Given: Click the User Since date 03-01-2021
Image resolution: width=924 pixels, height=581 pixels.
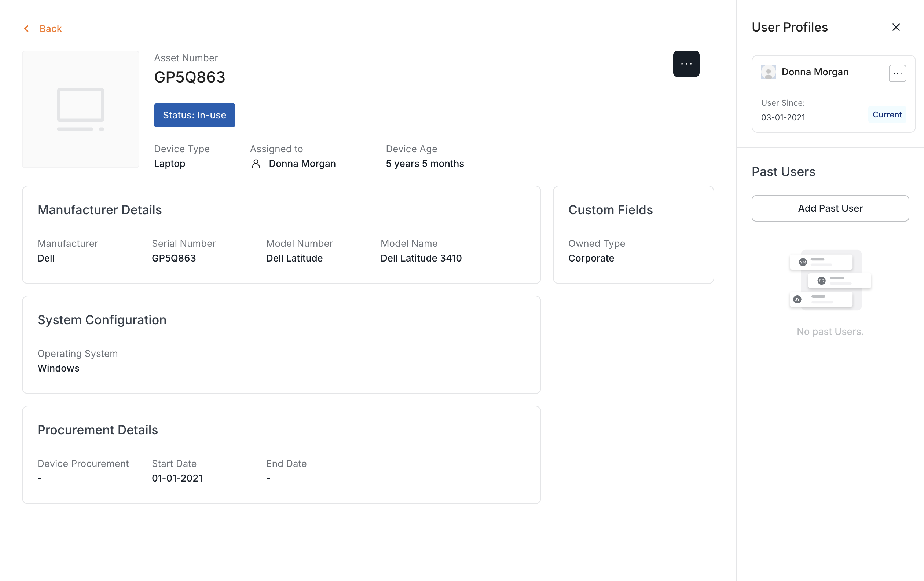Looking at the screenshot, I should [783, 117].
